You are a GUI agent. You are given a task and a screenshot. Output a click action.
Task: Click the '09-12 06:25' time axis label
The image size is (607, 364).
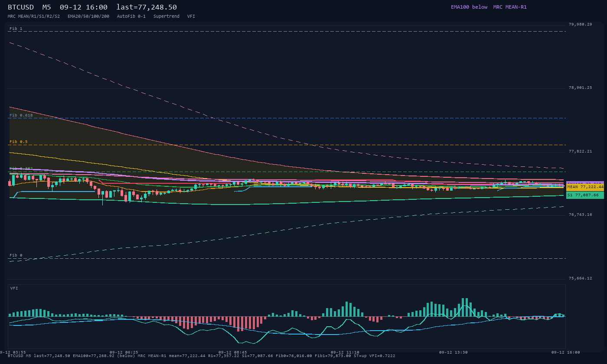[124, 352]
